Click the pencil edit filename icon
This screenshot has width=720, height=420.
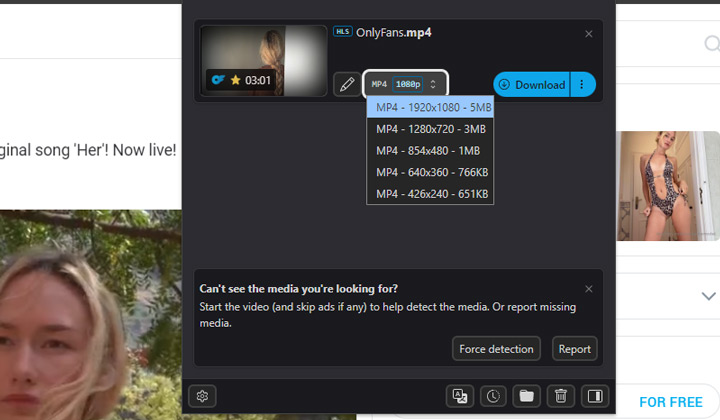[347, 84]
